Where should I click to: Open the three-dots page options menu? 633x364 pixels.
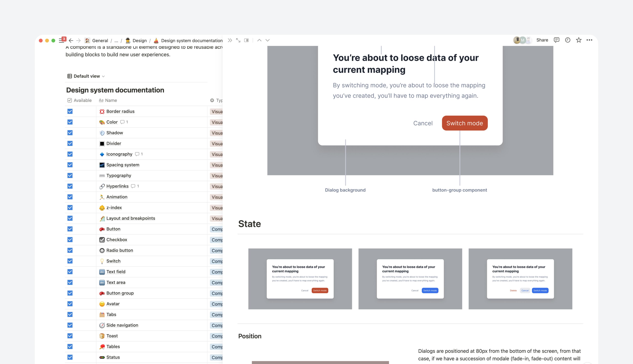589,40
